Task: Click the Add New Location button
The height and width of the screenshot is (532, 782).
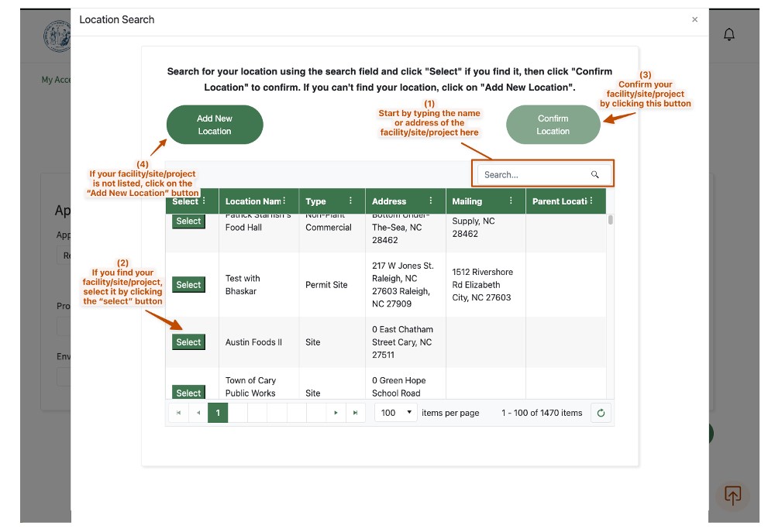Action: (x=215, y=125)
